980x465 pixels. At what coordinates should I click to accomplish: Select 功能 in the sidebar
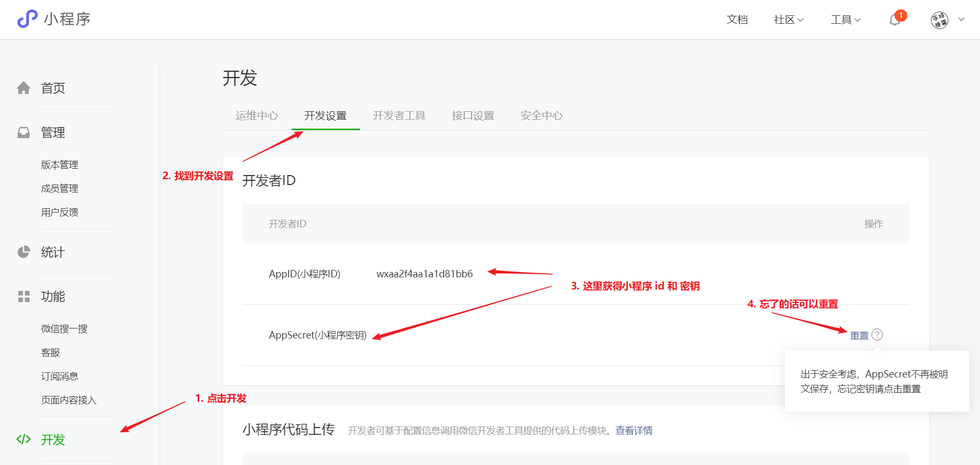pyautogui.click(x=53, y=296)
